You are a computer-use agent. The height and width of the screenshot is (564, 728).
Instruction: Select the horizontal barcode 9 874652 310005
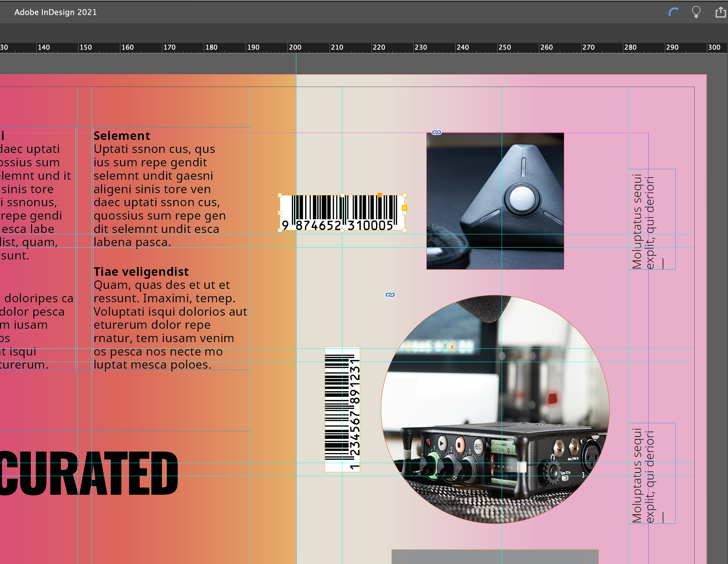click(x=342, y=212)
